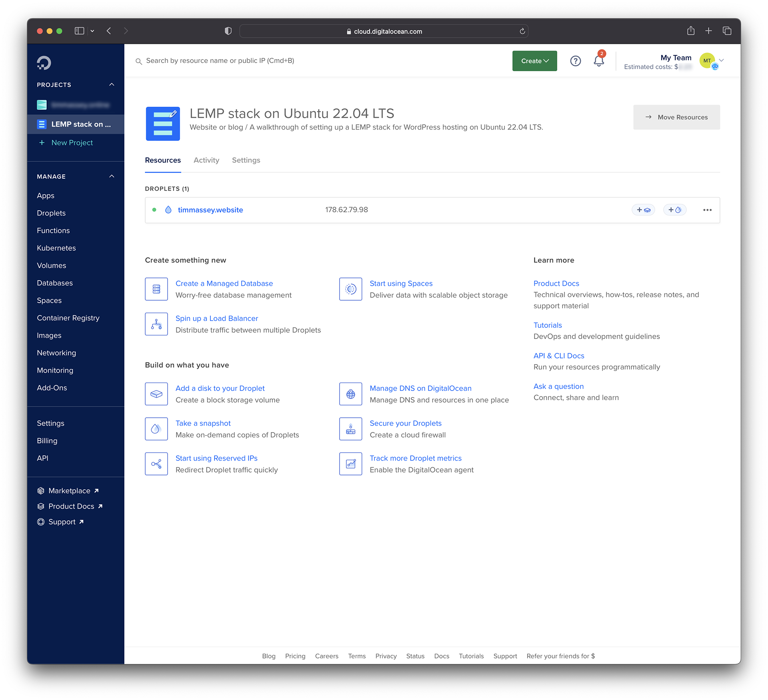Click Secure your Droplets link
The image size is (768, 700).
tap(406, 423)
